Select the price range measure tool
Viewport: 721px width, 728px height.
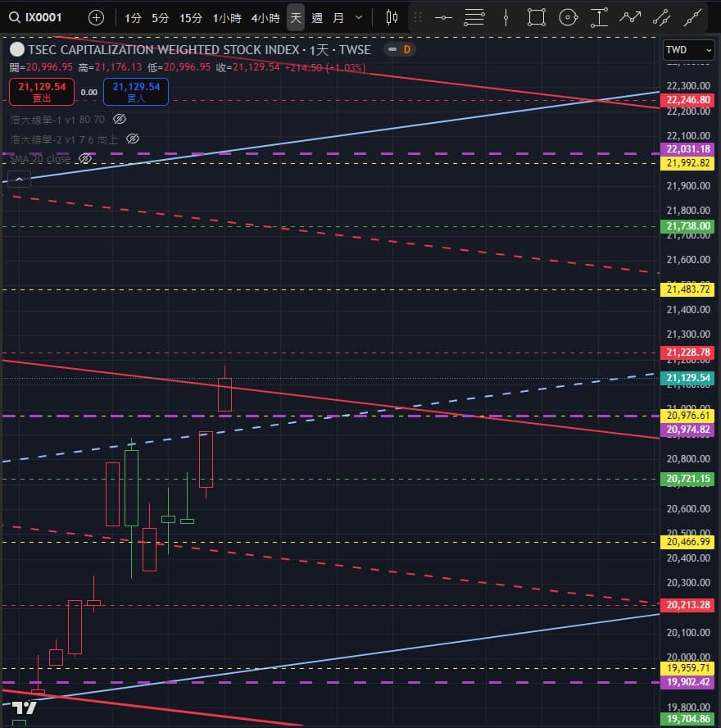click(x=599, y=18)
